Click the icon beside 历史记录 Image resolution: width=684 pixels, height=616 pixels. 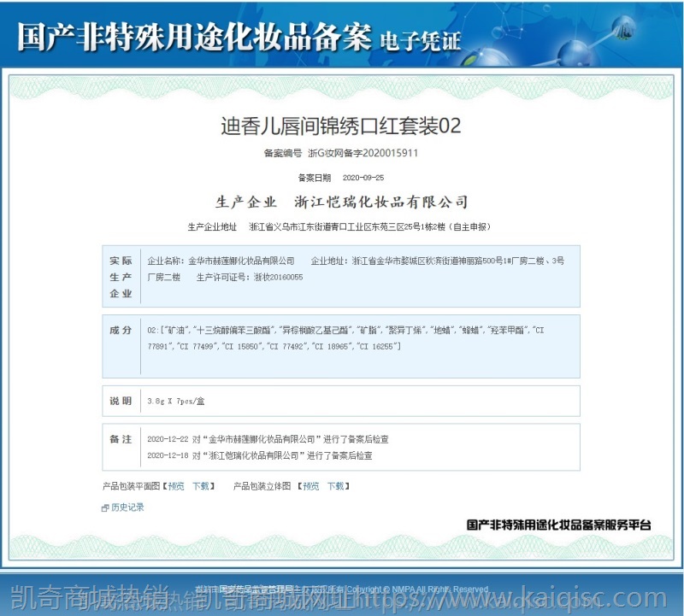pos(105,507)
